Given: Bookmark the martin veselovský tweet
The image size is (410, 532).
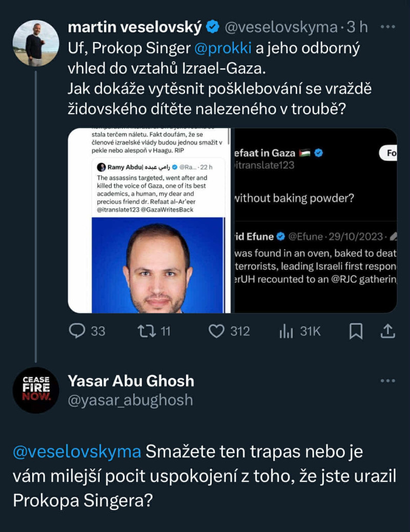Looking at the screenshot, I should coord(356,331).
